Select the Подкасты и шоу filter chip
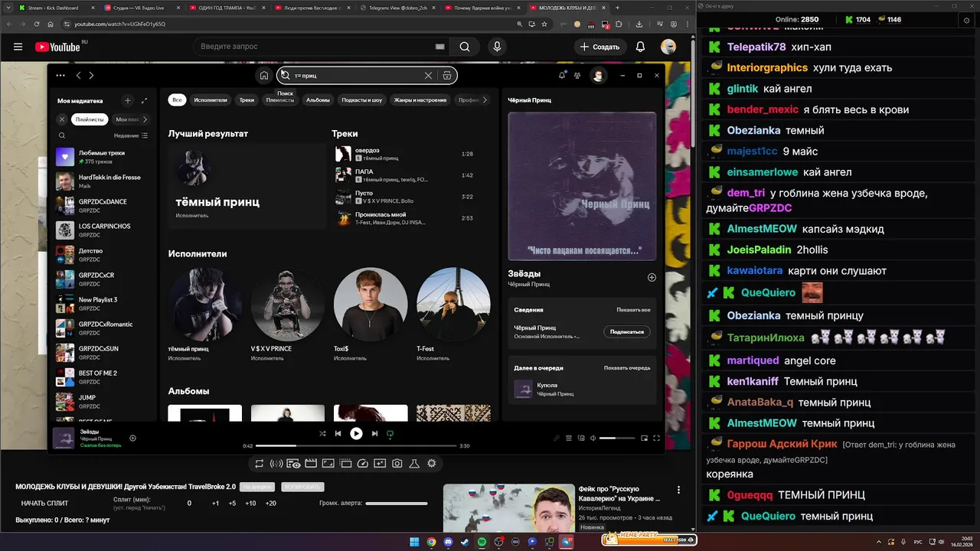The image size is (980, 551). [362, 99]
